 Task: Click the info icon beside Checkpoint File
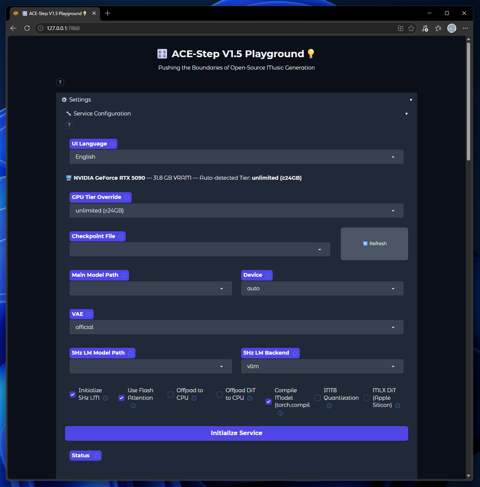click(121, 236)
